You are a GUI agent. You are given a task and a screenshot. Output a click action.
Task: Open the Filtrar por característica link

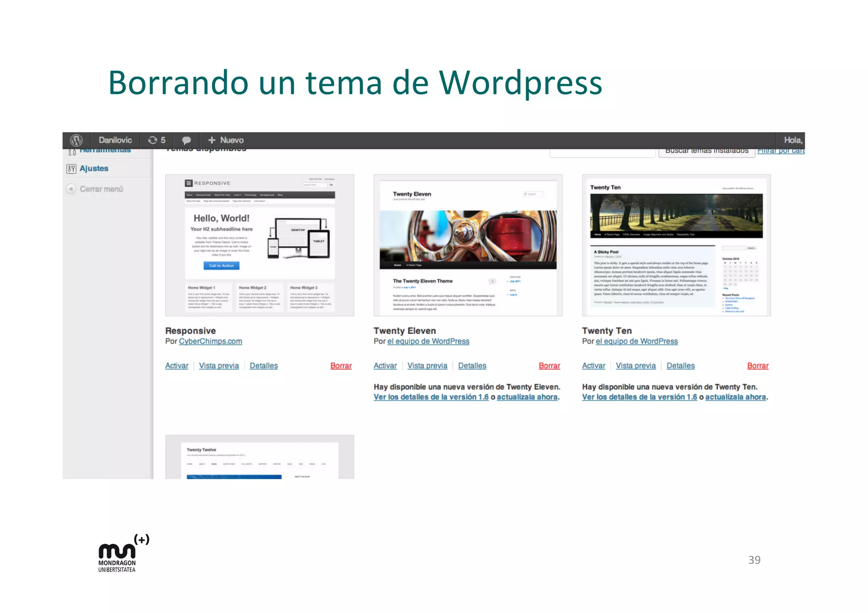coord(781,151)
